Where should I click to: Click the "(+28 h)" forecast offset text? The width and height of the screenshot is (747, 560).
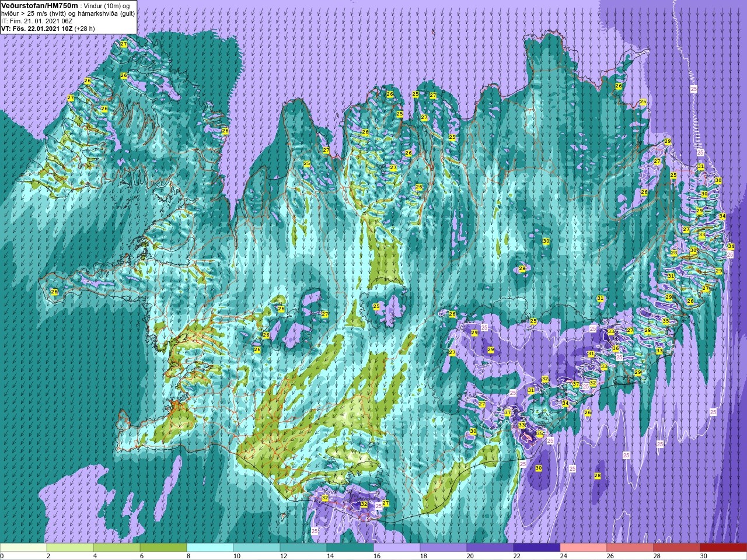coord(85,28)
